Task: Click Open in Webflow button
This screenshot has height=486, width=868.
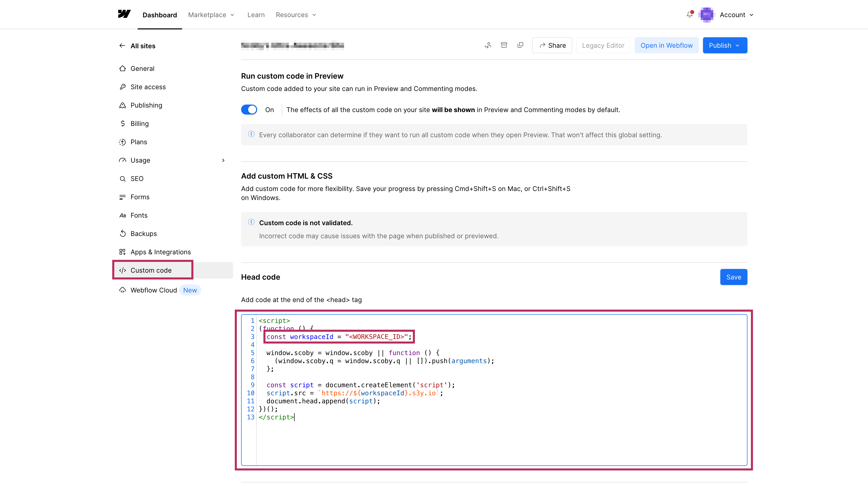Action: pyautogui.click(x=666, y=45)
